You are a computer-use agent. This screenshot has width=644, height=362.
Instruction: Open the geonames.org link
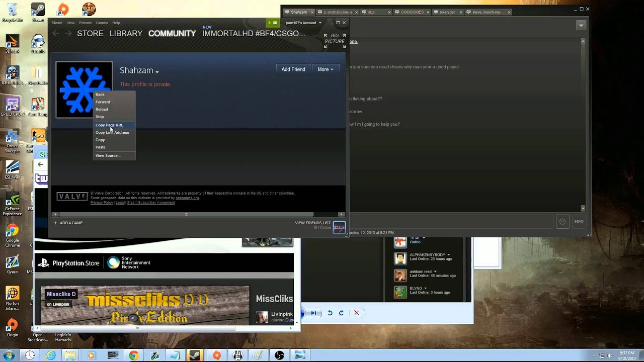[187, 198]
